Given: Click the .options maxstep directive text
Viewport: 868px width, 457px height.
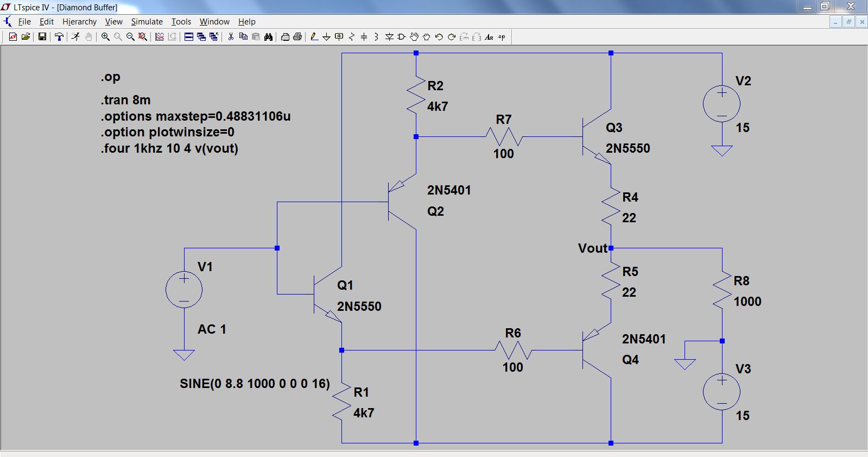Looking at the screenshot, I should 195,116.
